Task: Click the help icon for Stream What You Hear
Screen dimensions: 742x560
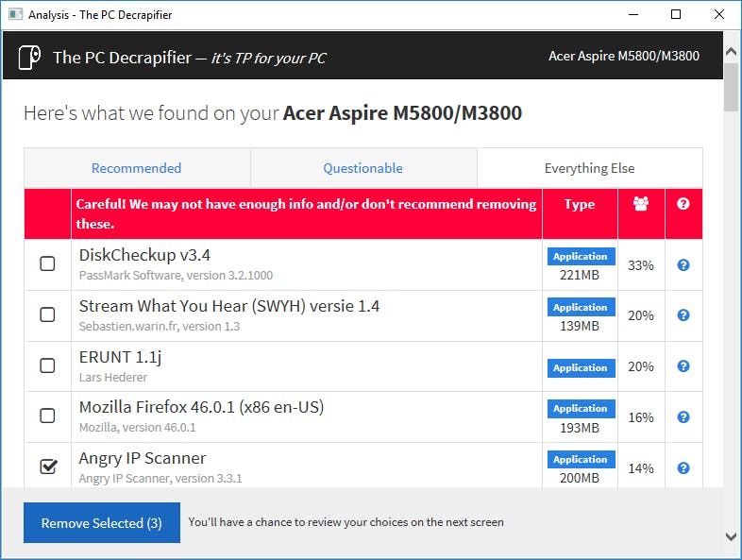Action: tap(683, 315)
